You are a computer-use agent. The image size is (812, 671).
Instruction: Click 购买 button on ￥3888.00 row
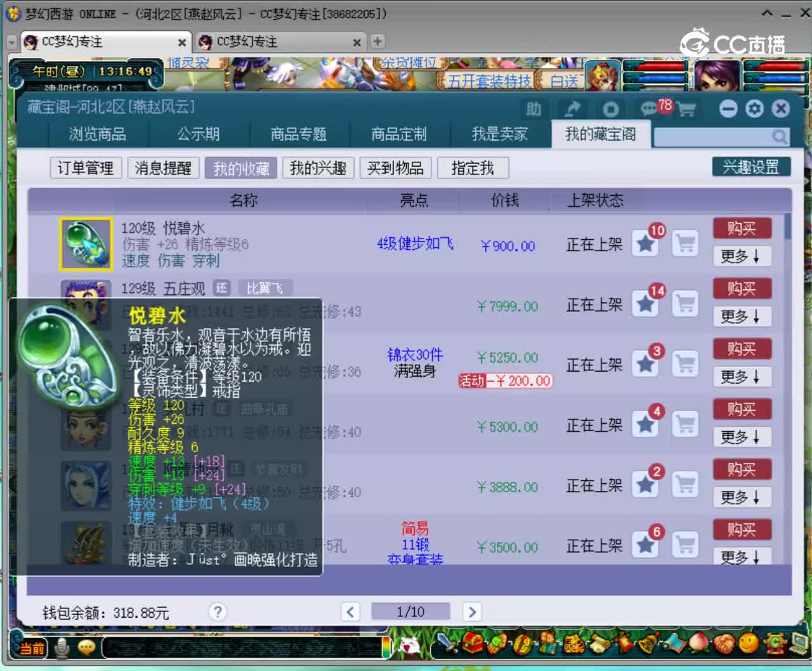tap(742, 469)
